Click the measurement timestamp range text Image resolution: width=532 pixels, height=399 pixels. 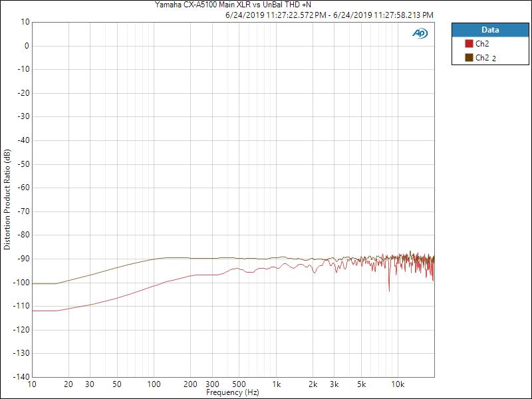pos(330,15)
